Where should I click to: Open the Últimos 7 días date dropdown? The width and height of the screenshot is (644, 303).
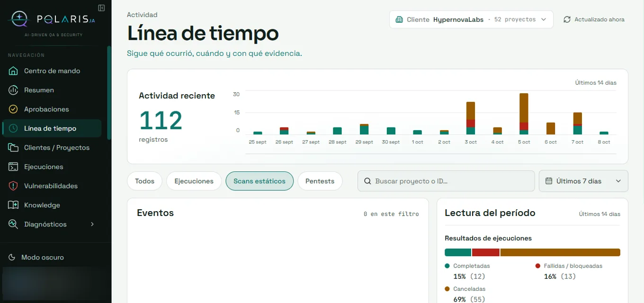pyautogui.click(x=583, y=181)
